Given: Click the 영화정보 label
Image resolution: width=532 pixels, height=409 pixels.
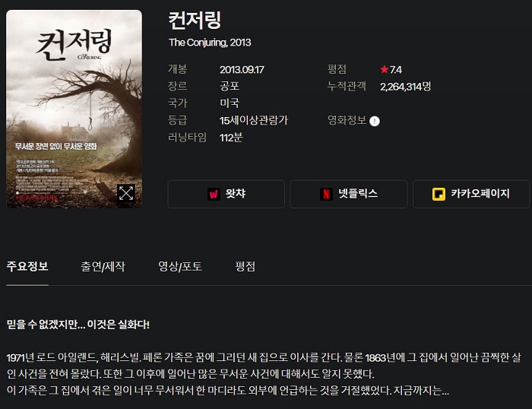Looking at the screenshot, I should [347, 120].
